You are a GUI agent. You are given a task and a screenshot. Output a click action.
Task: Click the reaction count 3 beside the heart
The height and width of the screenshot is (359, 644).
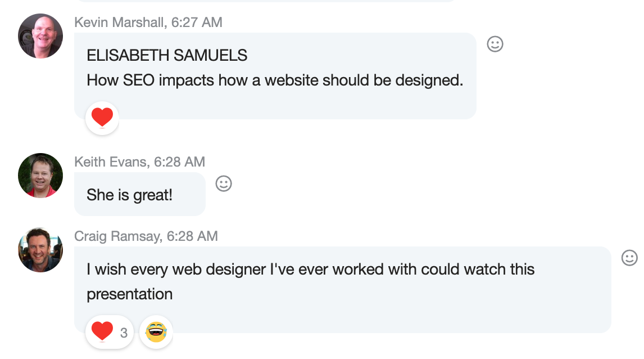pos(124,333)
